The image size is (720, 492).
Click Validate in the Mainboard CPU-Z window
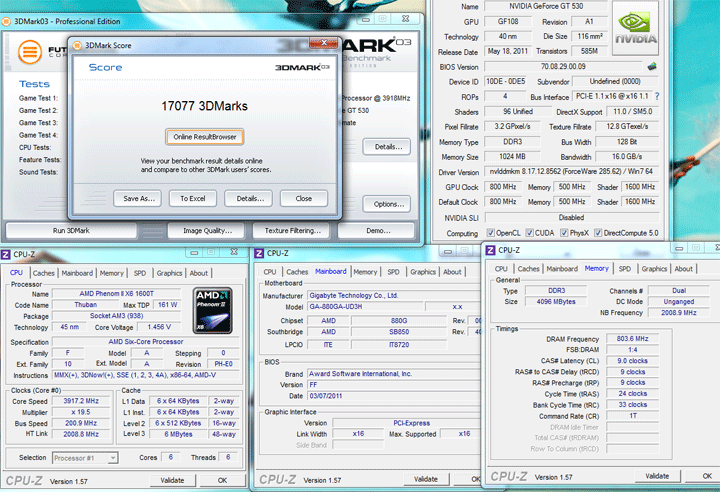[x=426, y=479]
